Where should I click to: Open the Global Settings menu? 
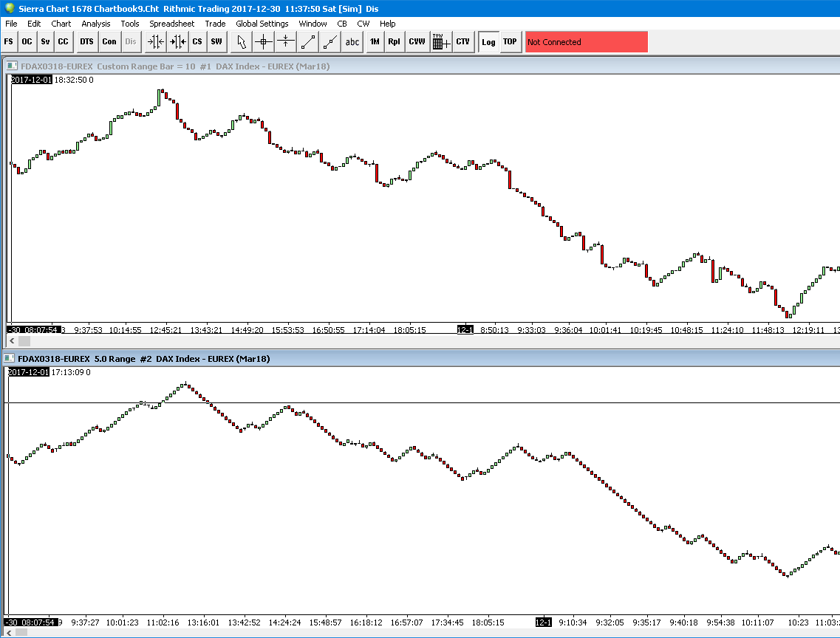[262, 24]
